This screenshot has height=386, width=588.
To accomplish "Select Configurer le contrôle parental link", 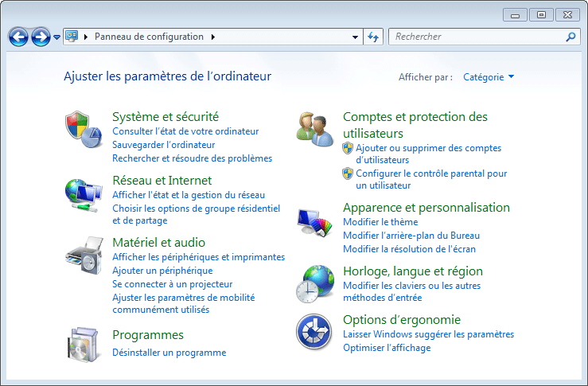I will [431, 179].
